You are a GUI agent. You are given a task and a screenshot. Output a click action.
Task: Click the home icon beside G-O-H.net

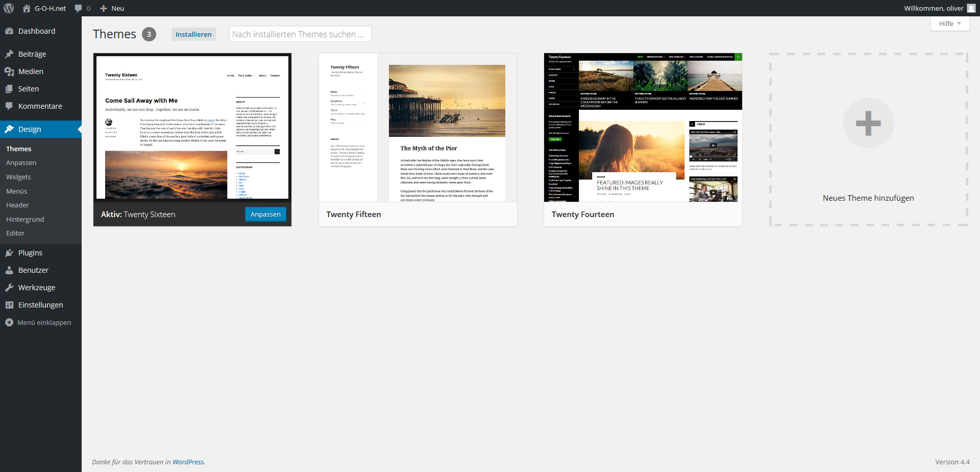pyautogui.click(x=27, y=8)
